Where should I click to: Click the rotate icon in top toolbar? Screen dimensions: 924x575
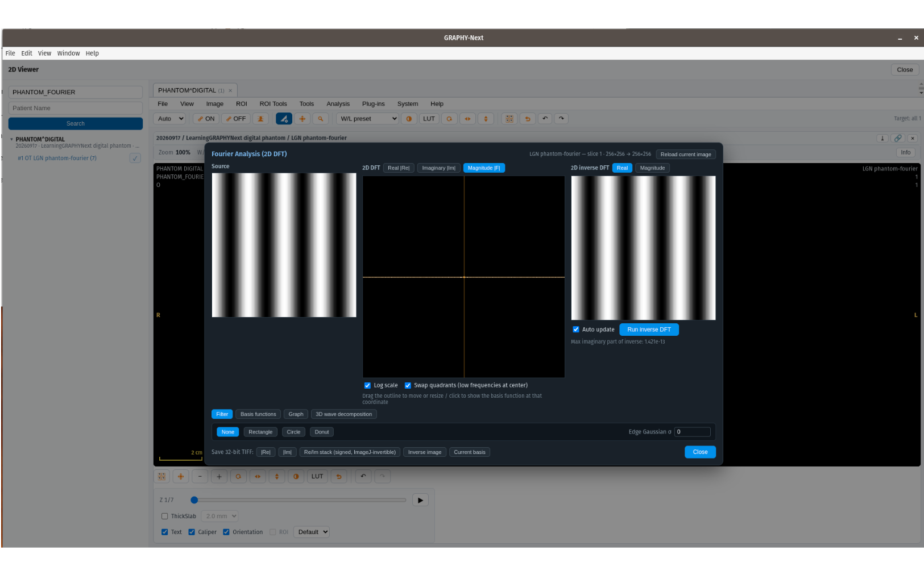449,119
